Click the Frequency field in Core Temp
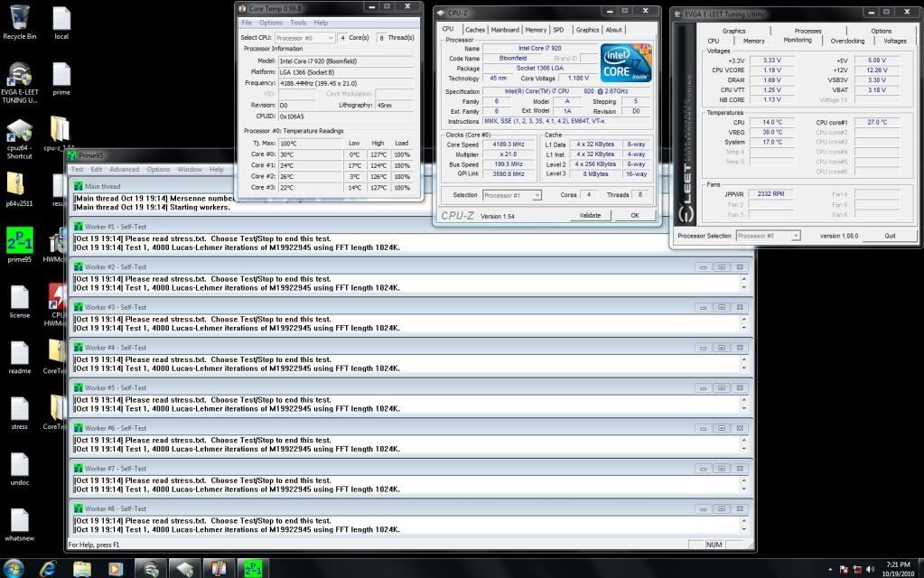 [x=346, y=83]
